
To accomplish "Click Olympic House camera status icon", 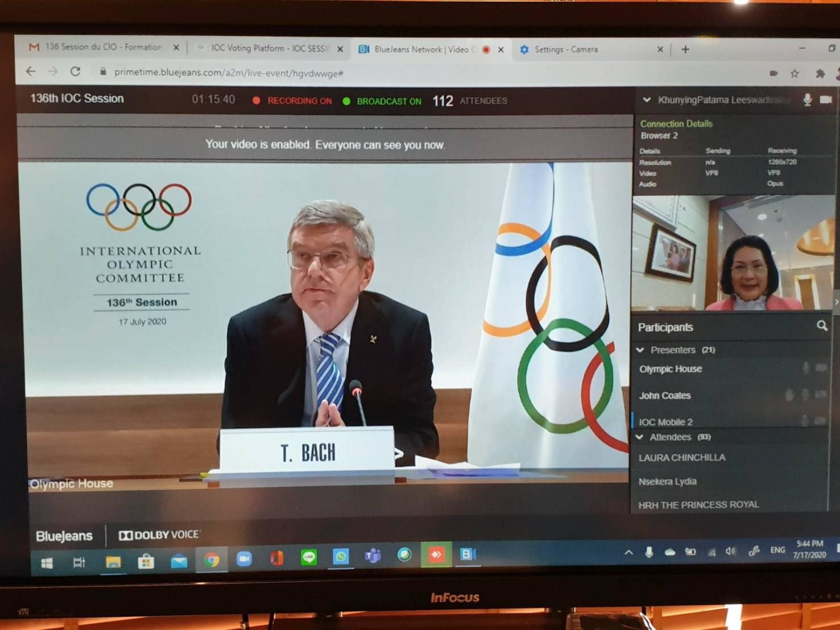I will point(821,368).
